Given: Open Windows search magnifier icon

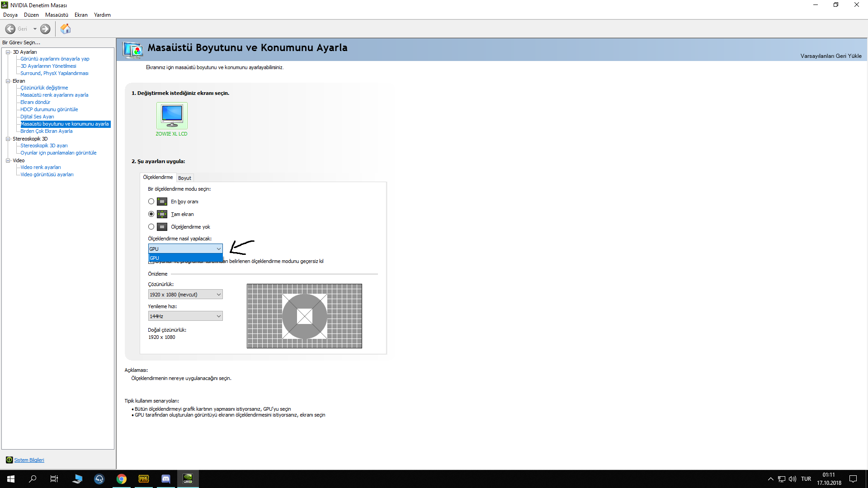Looking at the screenshot, I should (33, 479).
